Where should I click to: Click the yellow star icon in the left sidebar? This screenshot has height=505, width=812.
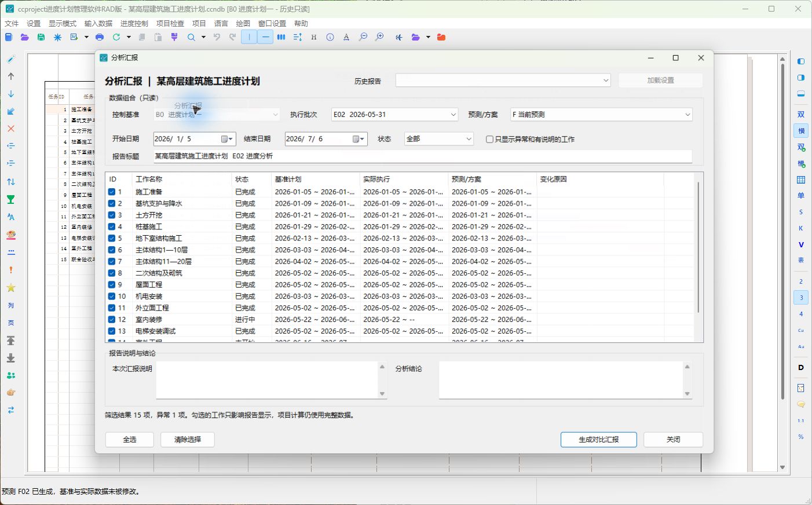pyautogui.click(x=10, y=288)
